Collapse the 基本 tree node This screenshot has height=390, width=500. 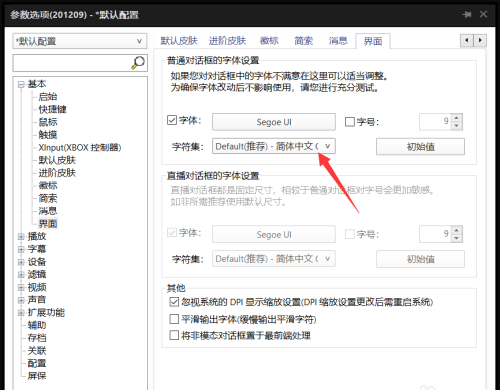pyautogui.click(x=21, y=84)
